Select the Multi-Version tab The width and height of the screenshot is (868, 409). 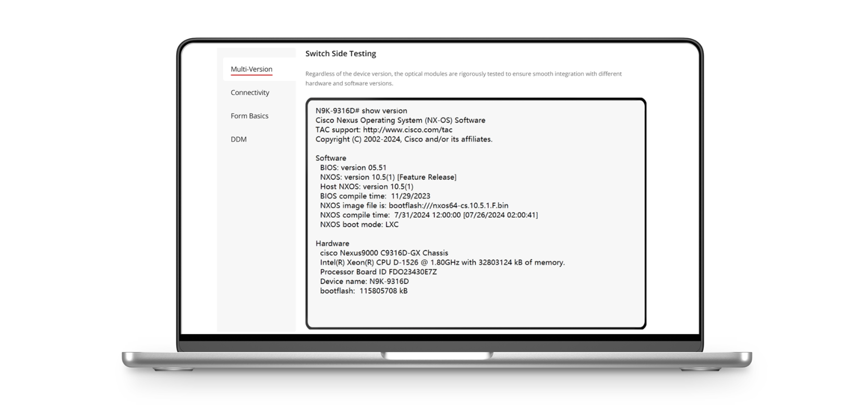click(251, 69)
